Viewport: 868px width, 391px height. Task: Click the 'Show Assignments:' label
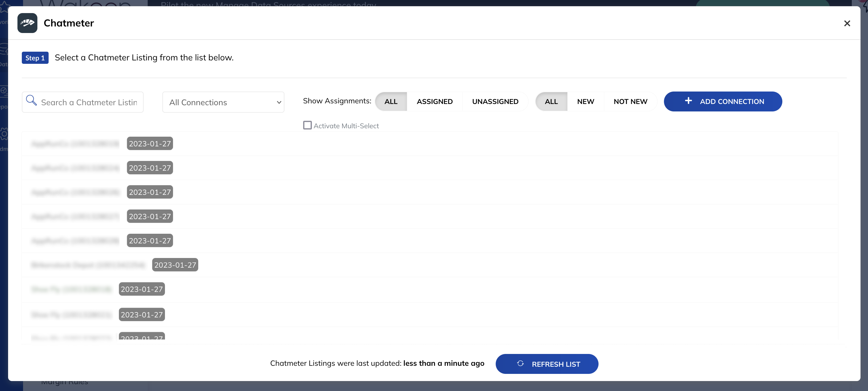[336, 101]
